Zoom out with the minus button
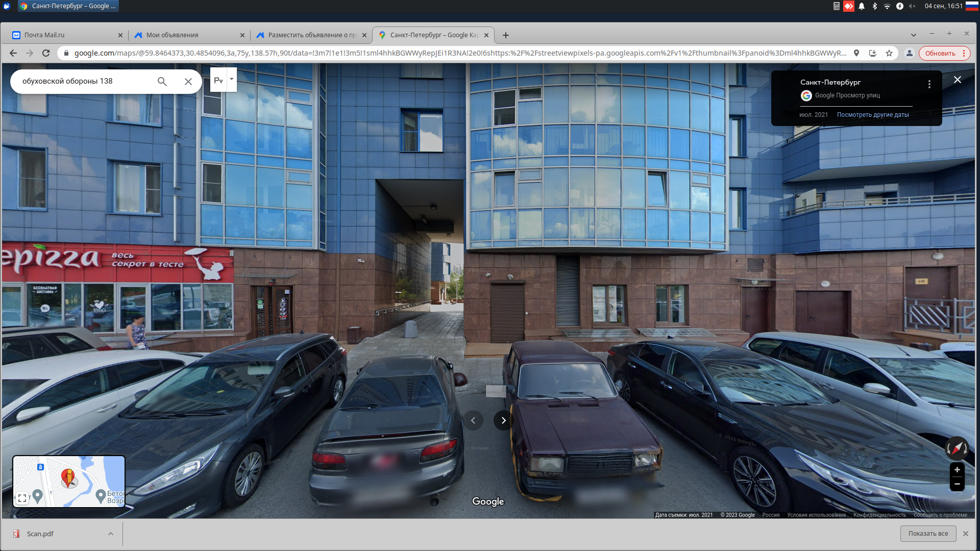 coord(957,484)
